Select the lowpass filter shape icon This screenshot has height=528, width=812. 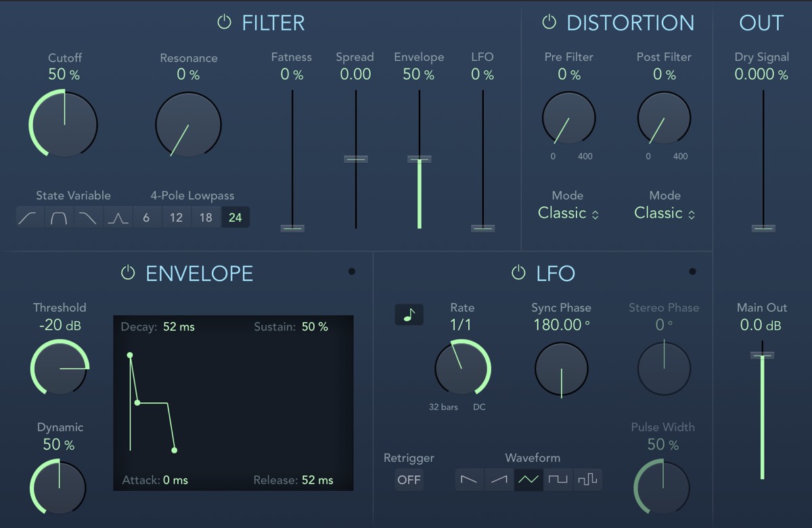tap(89, 218)
